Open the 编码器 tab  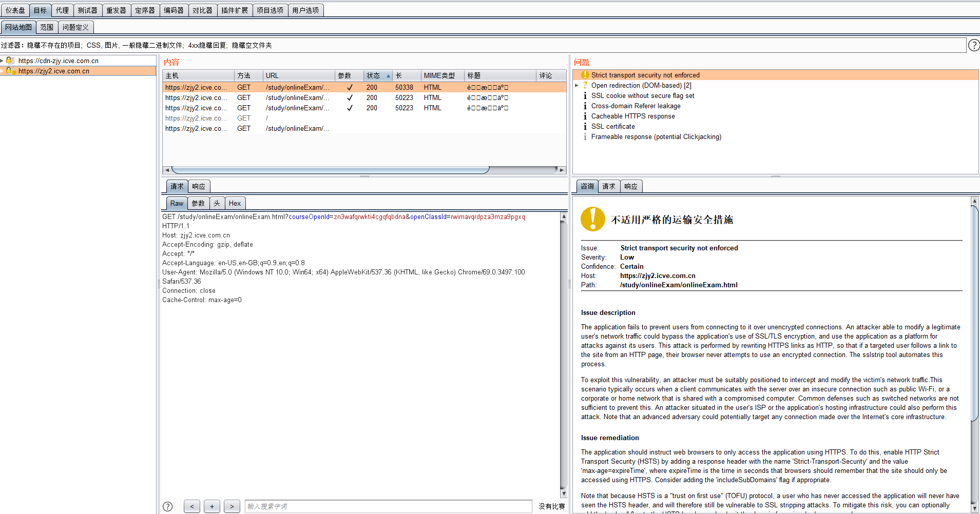click(x=174, y=10)
